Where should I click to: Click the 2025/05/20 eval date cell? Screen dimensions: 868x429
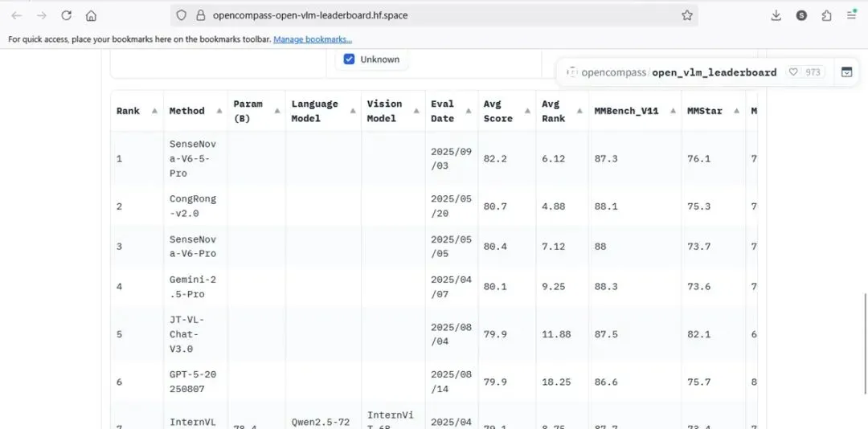(452, 206)
